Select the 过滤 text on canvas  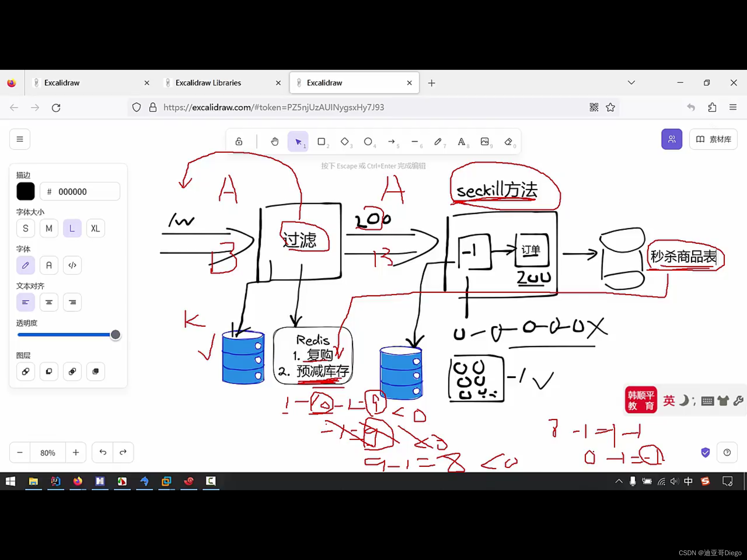point(299,240)
